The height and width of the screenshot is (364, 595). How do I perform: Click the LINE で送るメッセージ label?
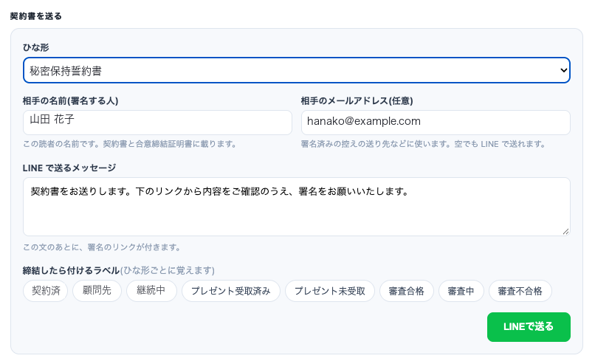69,168
